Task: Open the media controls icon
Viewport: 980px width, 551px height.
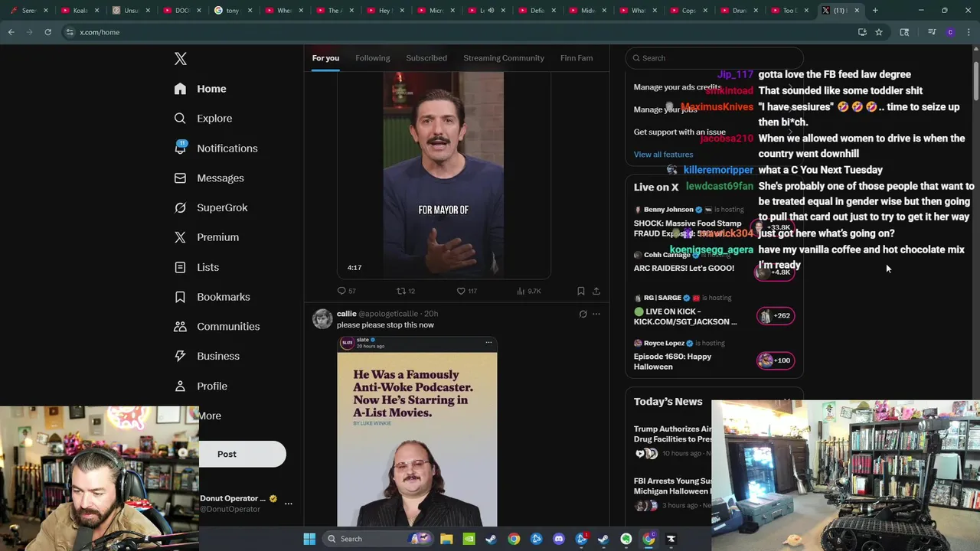Action: coord(932,32)
